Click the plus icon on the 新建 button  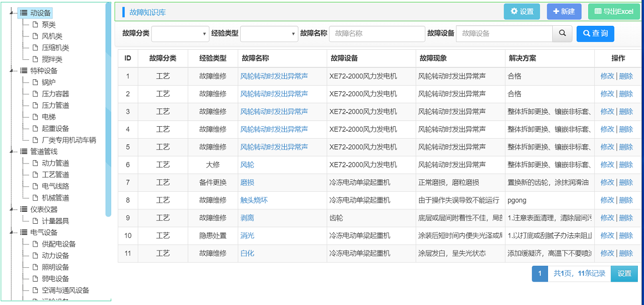coord(555,11)
